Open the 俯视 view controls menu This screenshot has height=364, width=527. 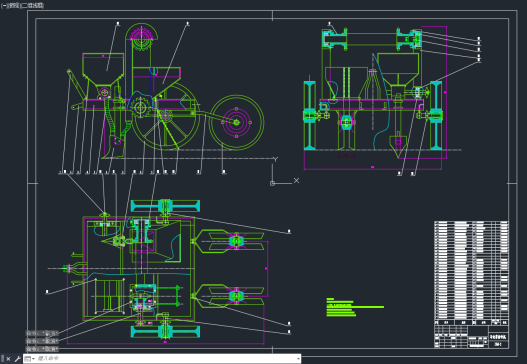pyautogui.click(x=13, y=5)
